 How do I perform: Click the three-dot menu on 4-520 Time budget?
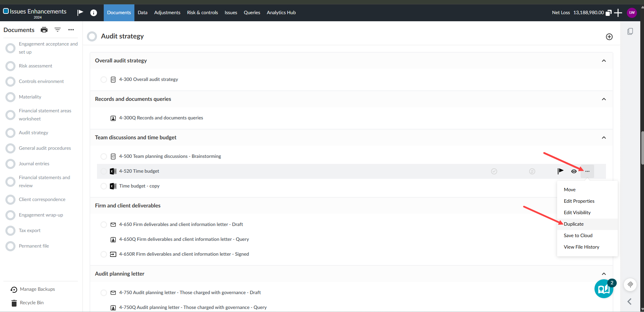coord(587,171)
